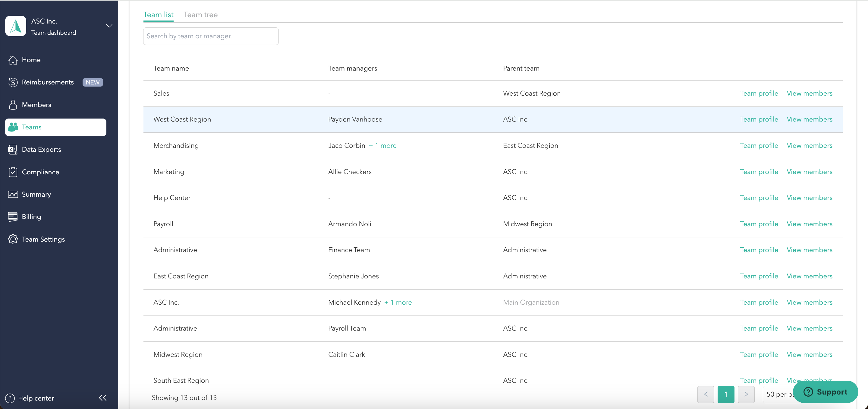
Task: Open Data Exports spreadsheet icon
Action: pos(13,150)
